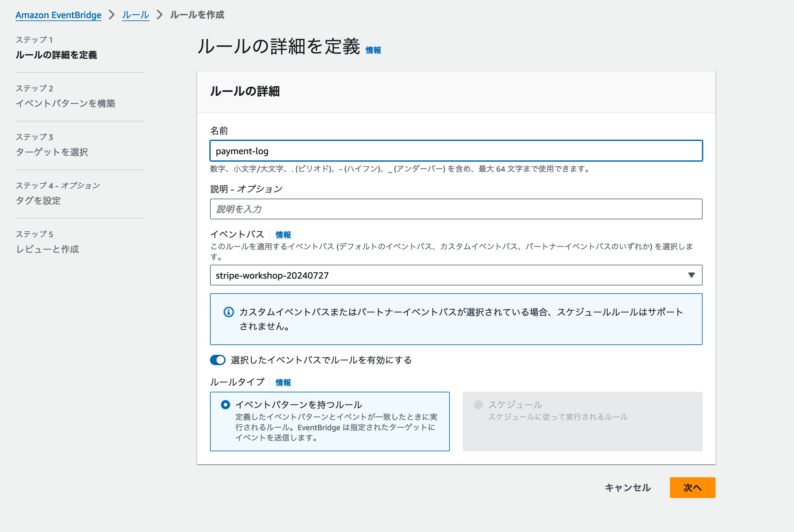Click the 情報 link next to ルールタイプ
794x532 pixels.
[283, 382]
